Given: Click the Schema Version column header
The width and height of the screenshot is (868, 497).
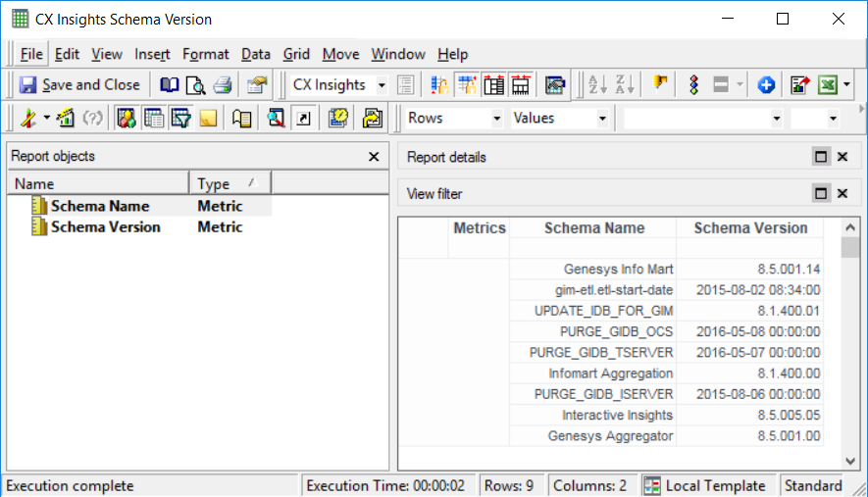Looking at the screenshot, I should tap(750, 228).
